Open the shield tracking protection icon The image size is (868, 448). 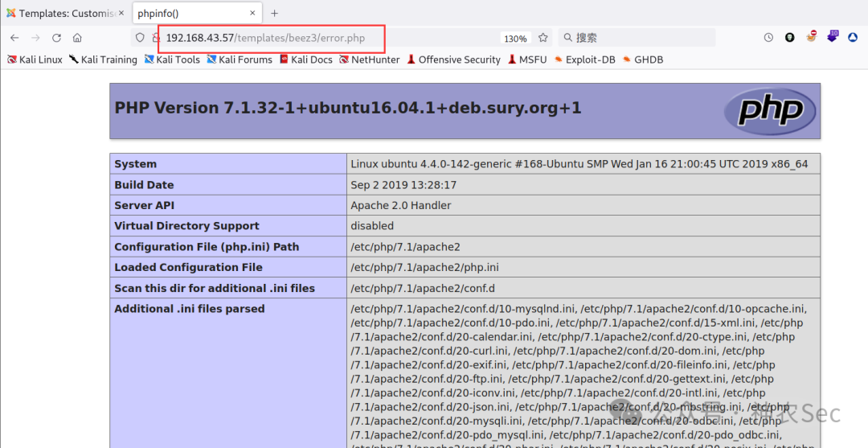[140, 38]
